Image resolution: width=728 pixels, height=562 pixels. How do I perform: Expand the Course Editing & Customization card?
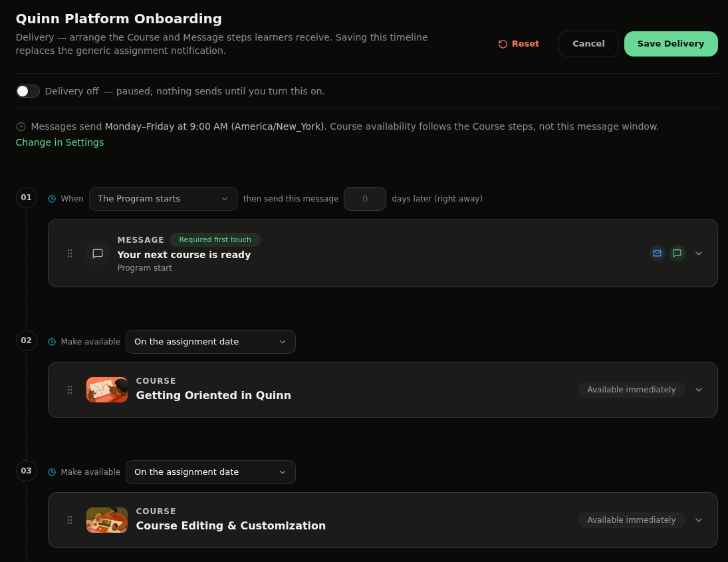pos(699,520)
